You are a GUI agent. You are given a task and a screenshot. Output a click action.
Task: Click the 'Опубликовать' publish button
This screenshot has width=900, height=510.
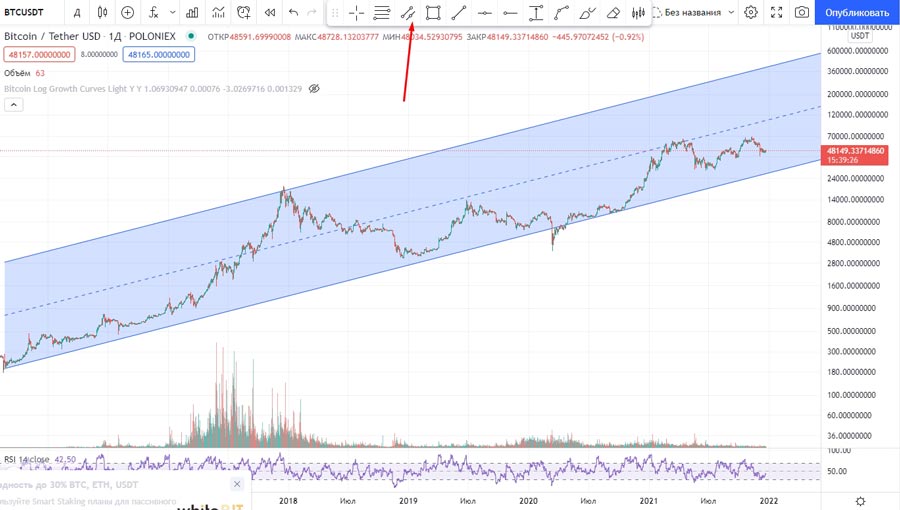coord(857,13)
